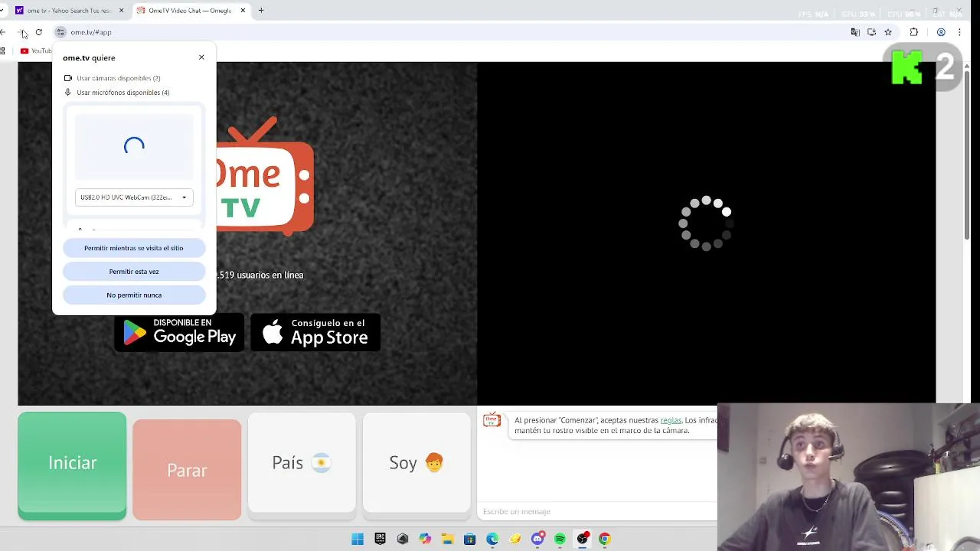Screen dimensions: 980x551
Task: Dismiss the ome.tv permission popup
Action: (201, 57)
